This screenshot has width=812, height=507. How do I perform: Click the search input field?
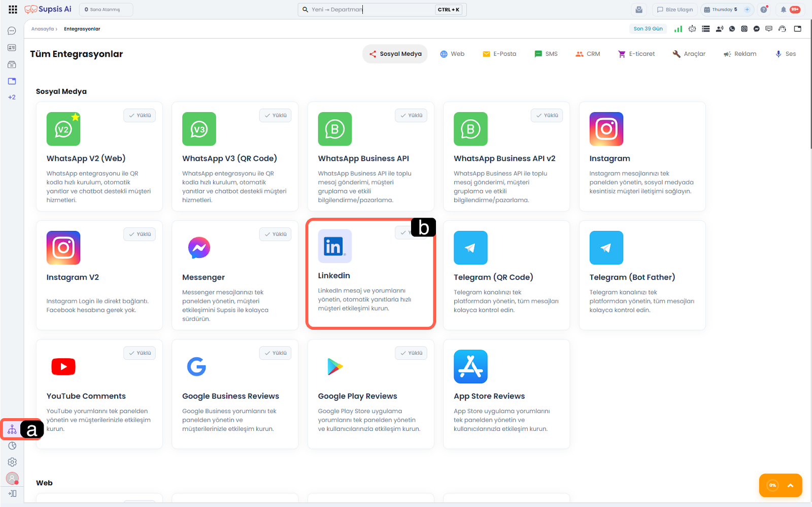(370, 10)
